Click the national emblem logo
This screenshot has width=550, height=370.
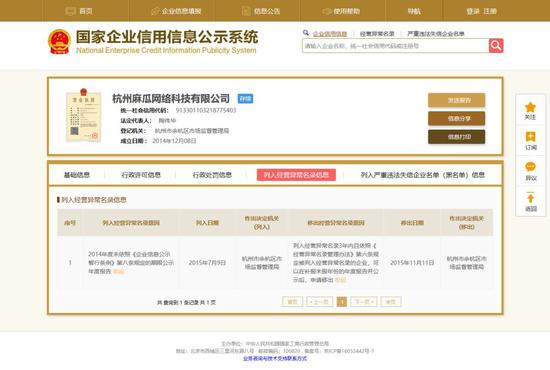(60, 42)
